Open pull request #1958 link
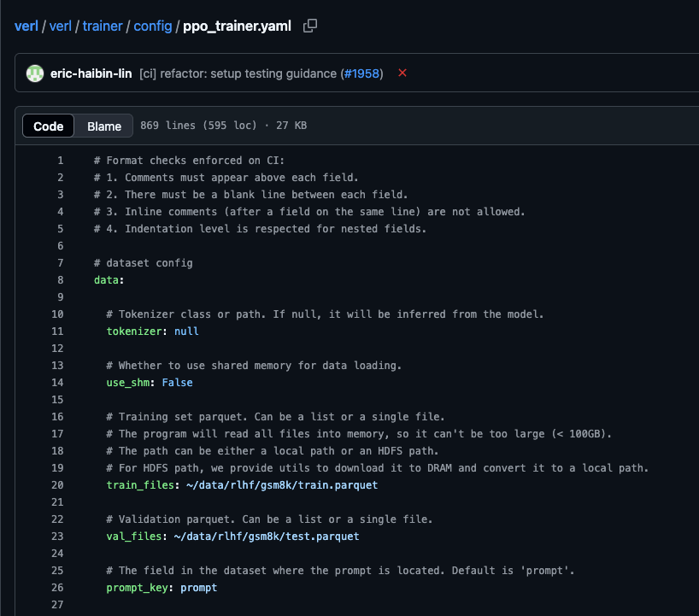The image size is (699, 616). [x=361, y=73]
